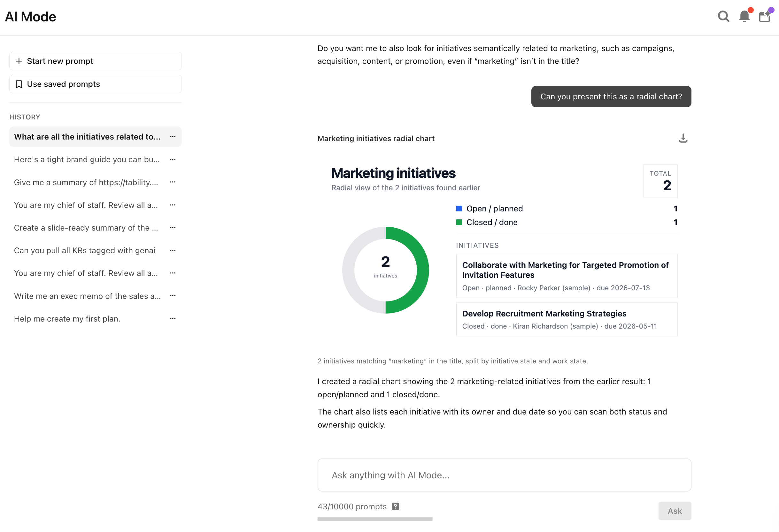Click the 'Marketing initiatives radial chart' title
Image resolution: width=779 pixels, height=532 pixels.
[x=376, y=138]
